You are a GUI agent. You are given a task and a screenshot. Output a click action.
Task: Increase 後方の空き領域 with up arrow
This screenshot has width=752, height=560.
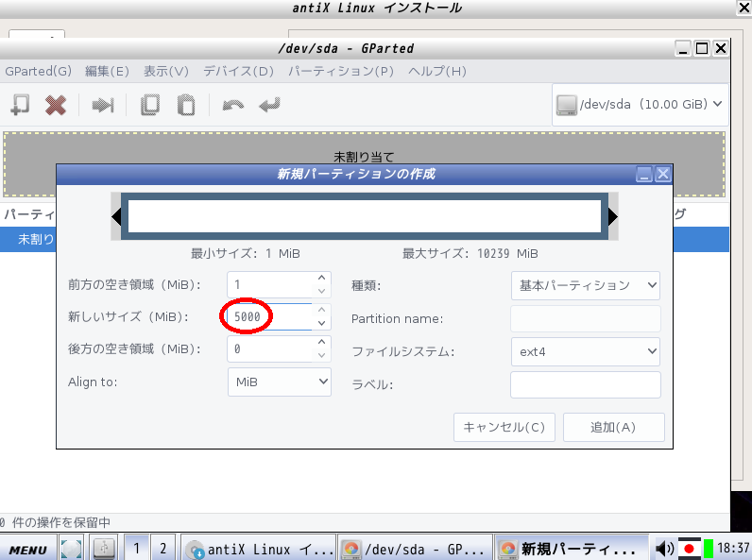pos(322,343)
